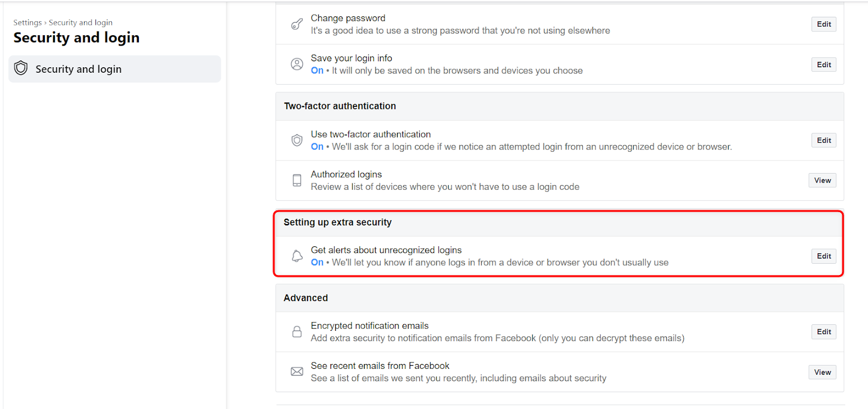Click the shield icon for two-factor authentication

tap(297, 140)
